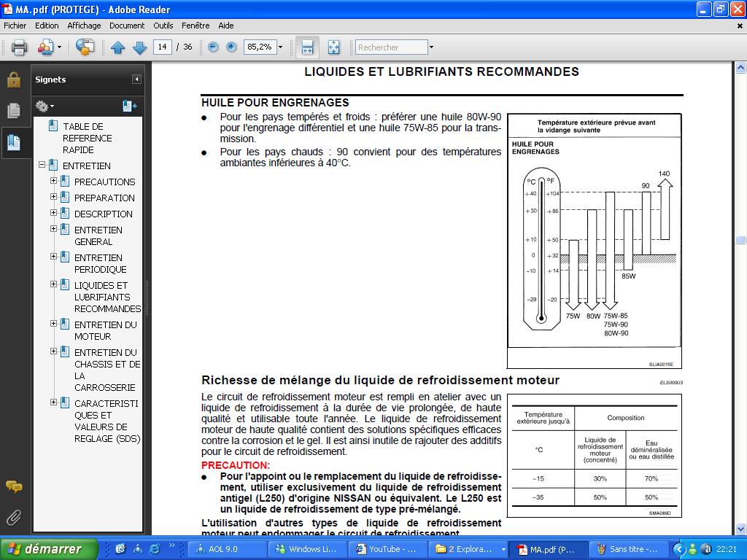Screen dimensions: 747x560
Task: Select the ENTRETIEN bookmark
Action: pos(87,166)
